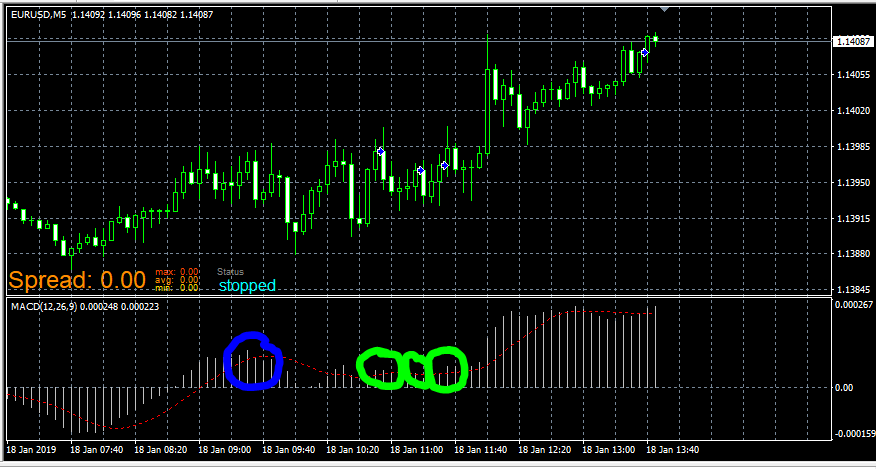Click the 1.13950 price axis label
This screenshot has width=876, height=469.
pyautogui.click(x=852, y=183)
